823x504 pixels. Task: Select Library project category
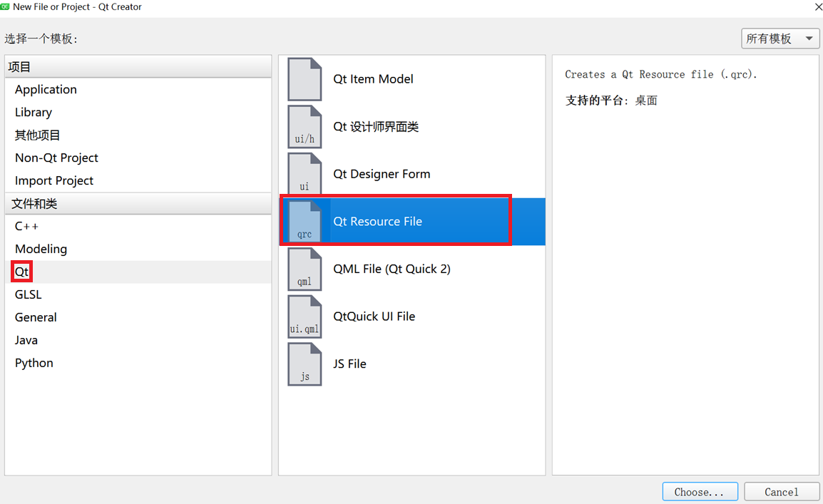pyautogui.click(x=138, y=112)
